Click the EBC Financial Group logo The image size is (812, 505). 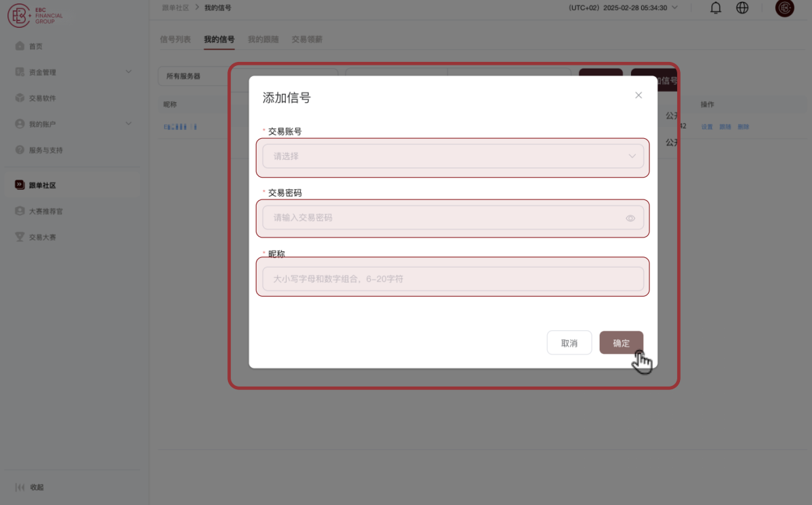tap(35, 15)
